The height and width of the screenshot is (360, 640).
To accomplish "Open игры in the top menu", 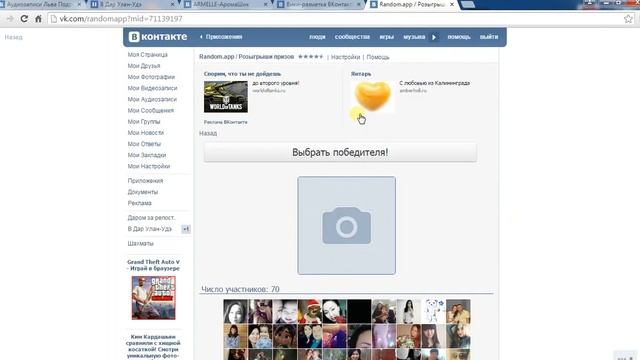I will (x=387, y=37).
